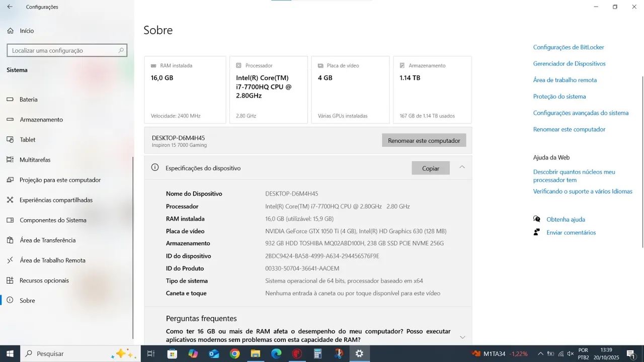Open the M1TA34 stock widget on the taskbar
Image resolution: width=644 pixels, height=362 pixels.
500,353
